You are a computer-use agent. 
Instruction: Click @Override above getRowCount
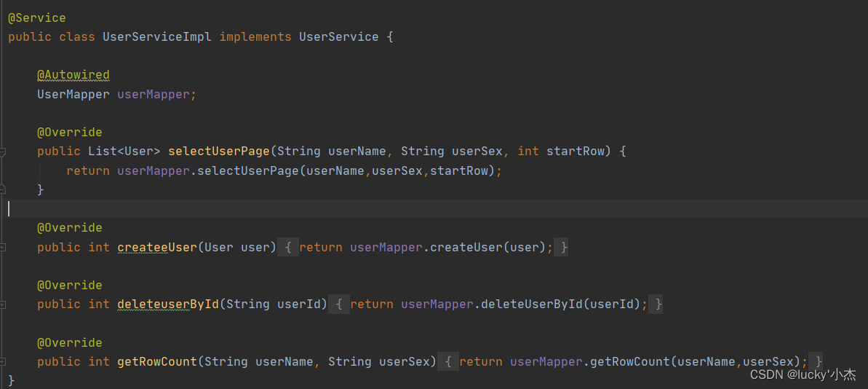(69, 342)
